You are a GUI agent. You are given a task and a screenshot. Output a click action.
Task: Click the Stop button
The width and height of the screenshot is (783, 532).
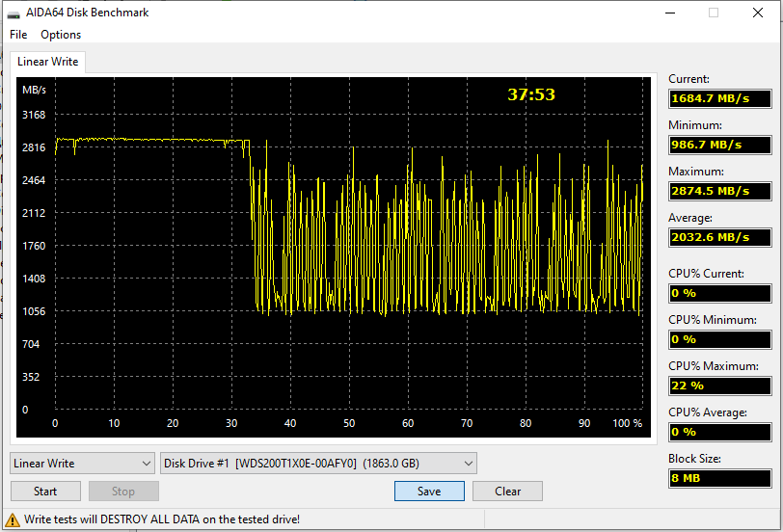[x=123, y=492]
